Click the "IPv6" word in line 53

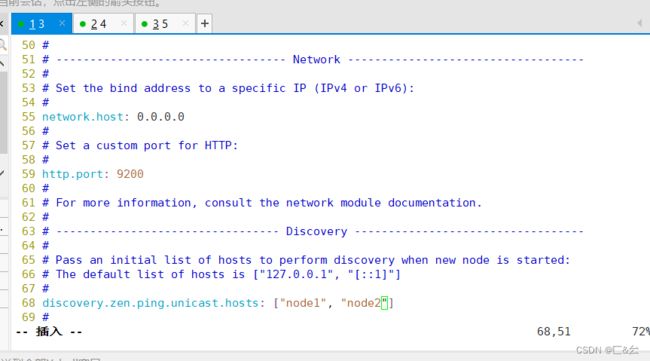click(388, 88)
